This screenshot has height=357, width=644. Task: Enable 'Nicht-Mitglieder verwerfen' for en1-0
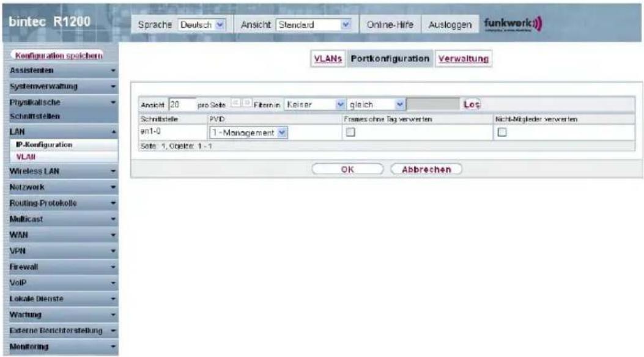point(502,132)
